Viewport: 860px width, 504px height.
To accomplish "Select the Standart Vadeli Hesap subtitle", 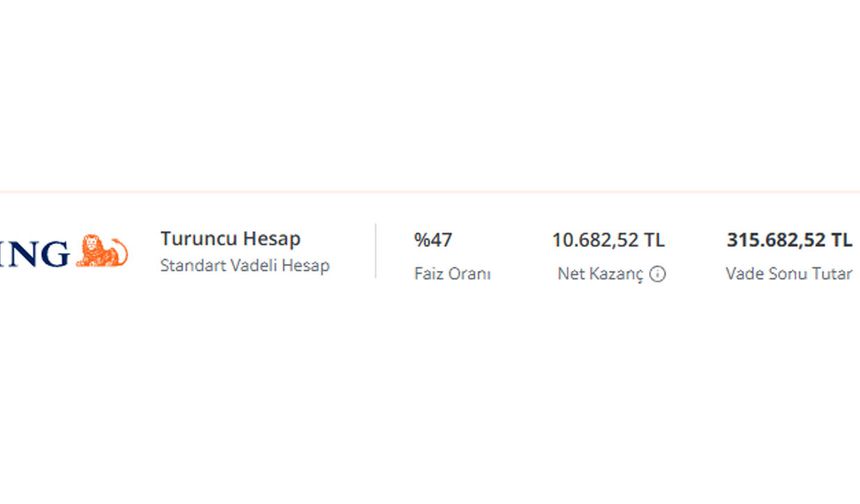I will tap(245, 265).
